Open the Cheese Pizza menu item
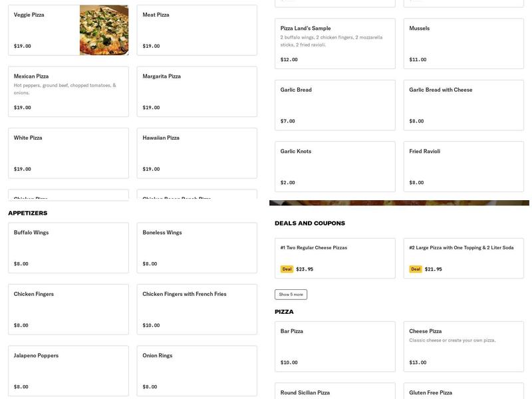 click(x=464, y=346)
